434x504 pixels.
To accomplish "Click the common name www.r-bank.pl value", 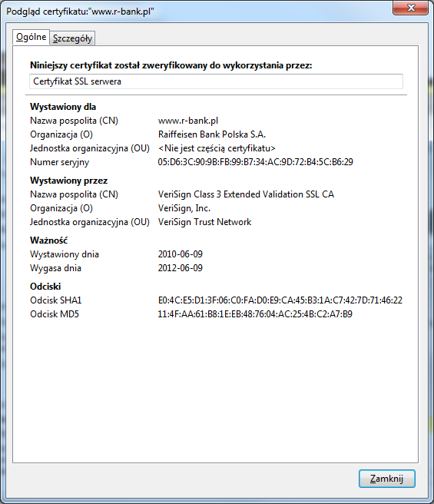I will (188, 121).
